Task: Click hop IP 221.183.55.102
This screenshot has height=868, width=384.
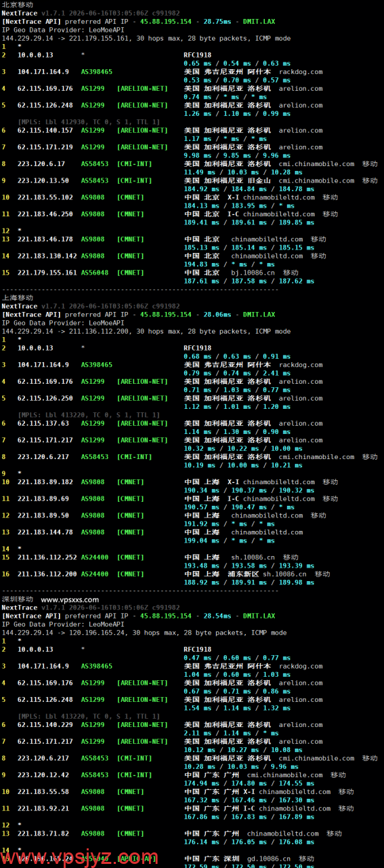Action: pyautogui.click(x=45, y=197)
